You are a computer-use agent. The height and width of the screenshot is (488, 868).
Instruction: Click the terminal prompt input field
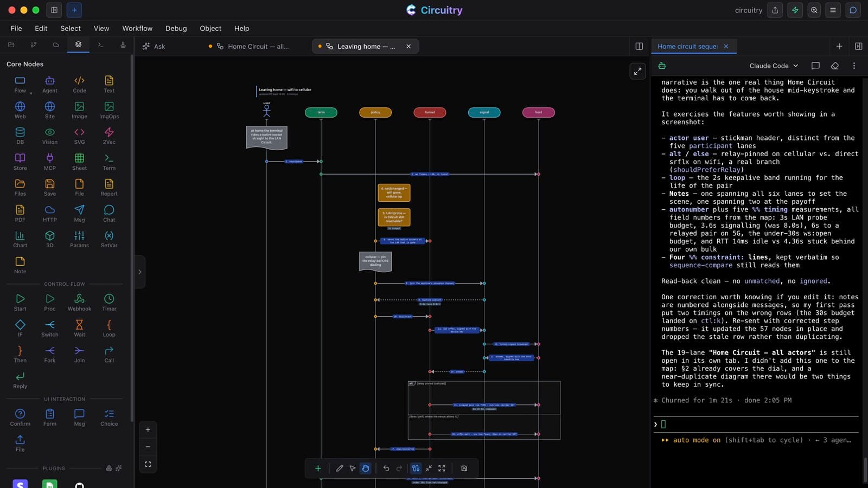click(x=757, y=424)
